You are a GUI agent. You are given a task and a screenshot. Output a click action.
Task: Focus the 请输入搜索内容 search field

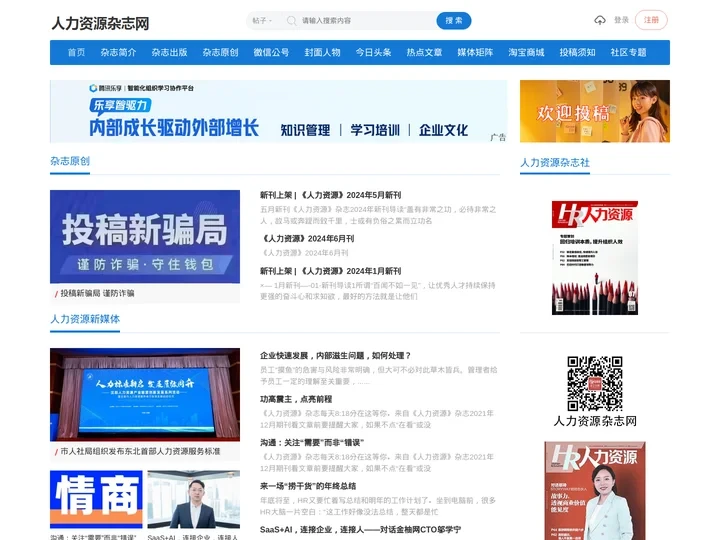[367, 21]
